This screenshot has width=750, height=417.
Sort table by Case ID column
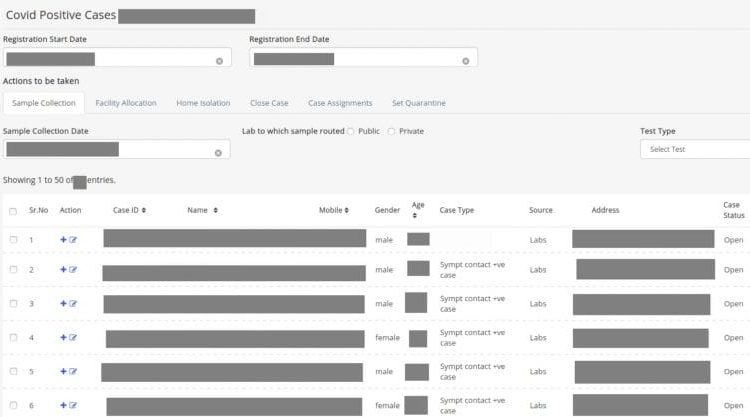pyautogui.click(x=143, y=210)
